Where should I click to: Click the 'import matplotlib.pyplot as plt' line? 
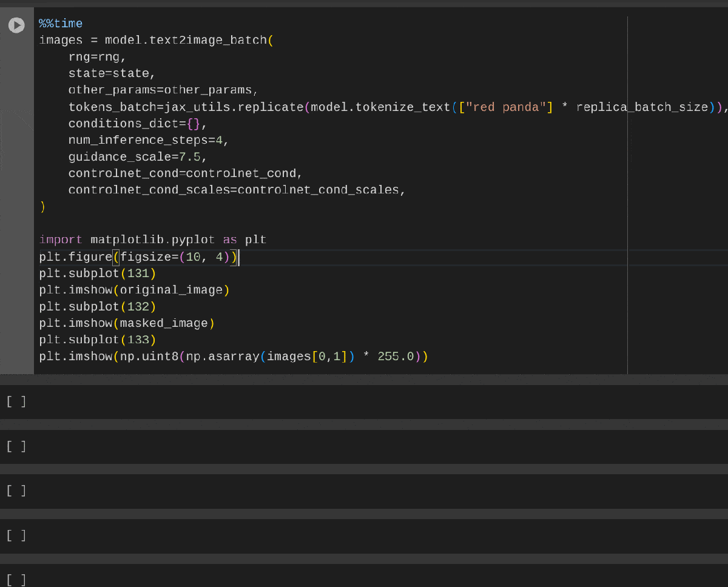pyautogui.click(x=153, y=240)
